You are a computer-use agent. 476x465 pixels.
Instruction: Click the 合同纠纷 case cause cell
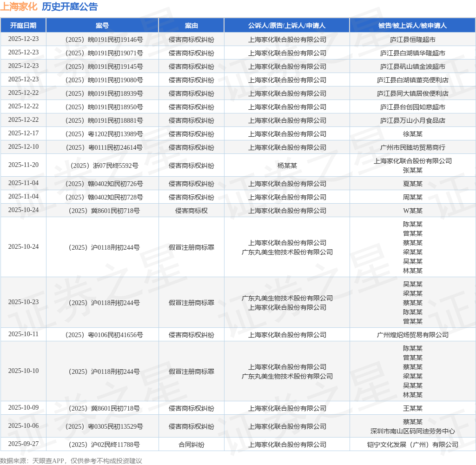(x=192, y=445)
